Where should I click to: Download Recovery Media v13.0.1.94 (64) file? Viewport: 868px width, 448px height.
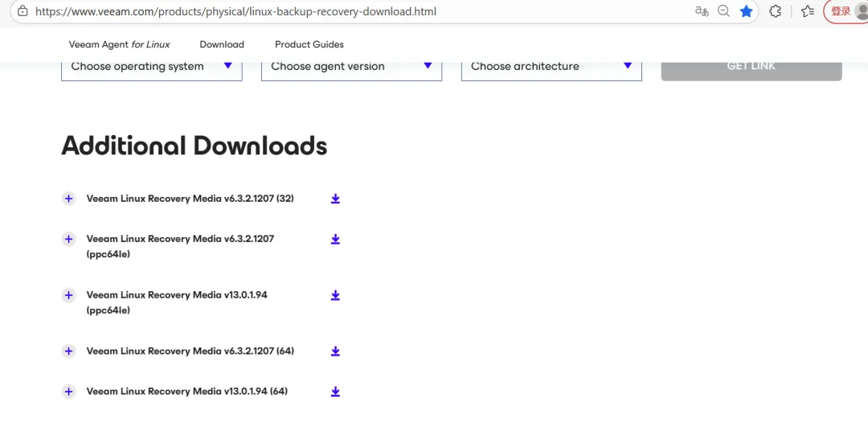point(335,392)
